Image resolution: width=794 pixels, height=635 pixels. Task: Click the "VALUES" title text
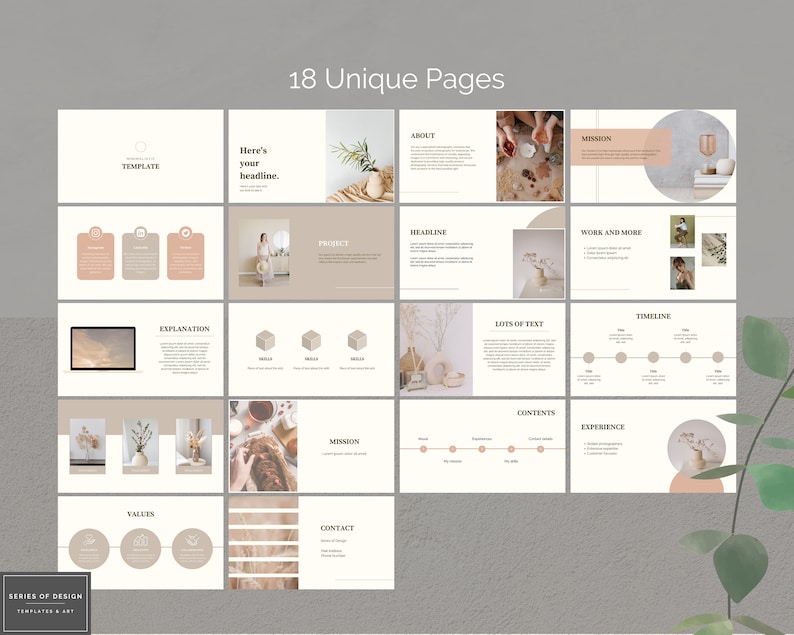pyautogui.click(x=141, y=514)
